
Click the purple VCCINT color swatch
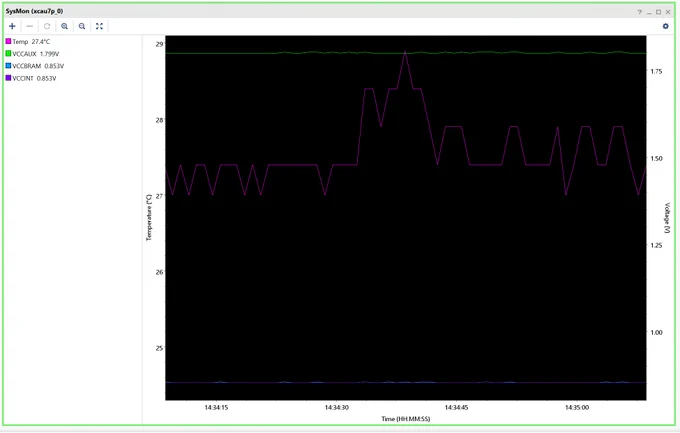click(x=8, y=78)
